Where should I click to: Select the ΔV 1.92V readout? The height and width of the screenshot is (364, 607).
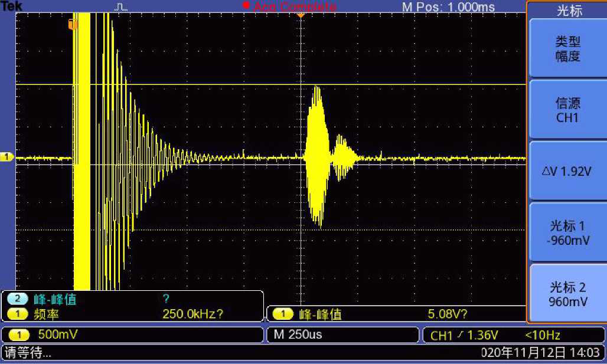tap(567, 171)
